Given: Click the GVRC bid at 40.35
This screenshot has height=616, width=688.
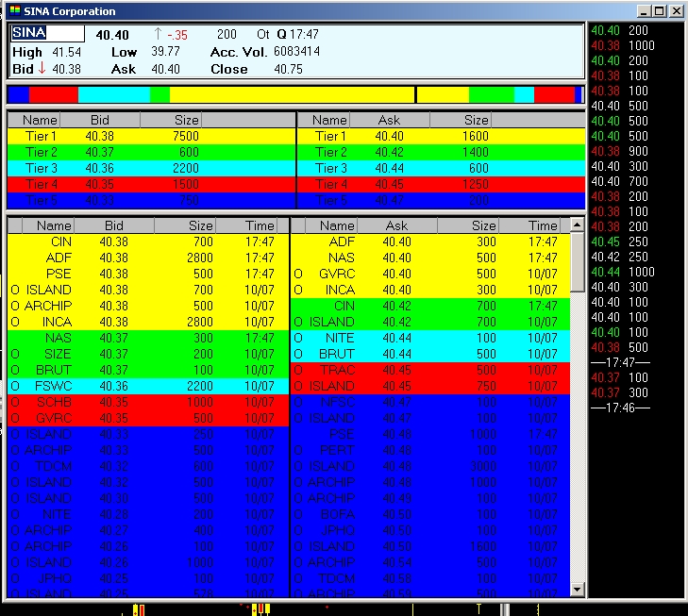Looking at the screenshot, I should click(x=148, y=418).
